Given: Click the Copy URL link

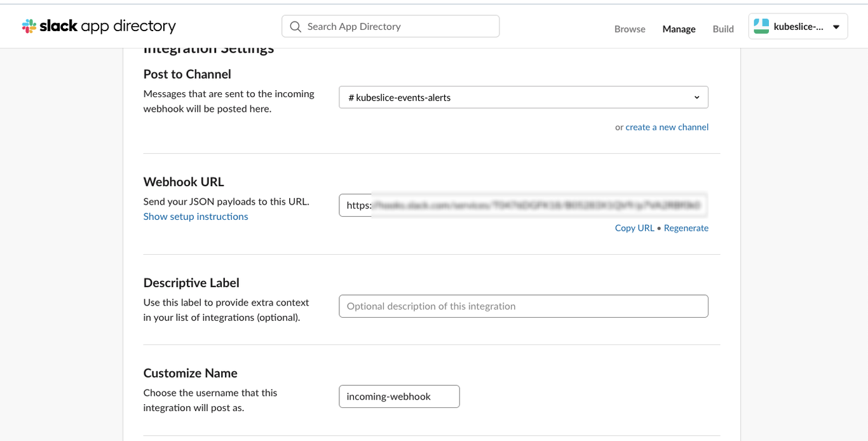Looking at the screenshot, I should (x=634, y=228).
